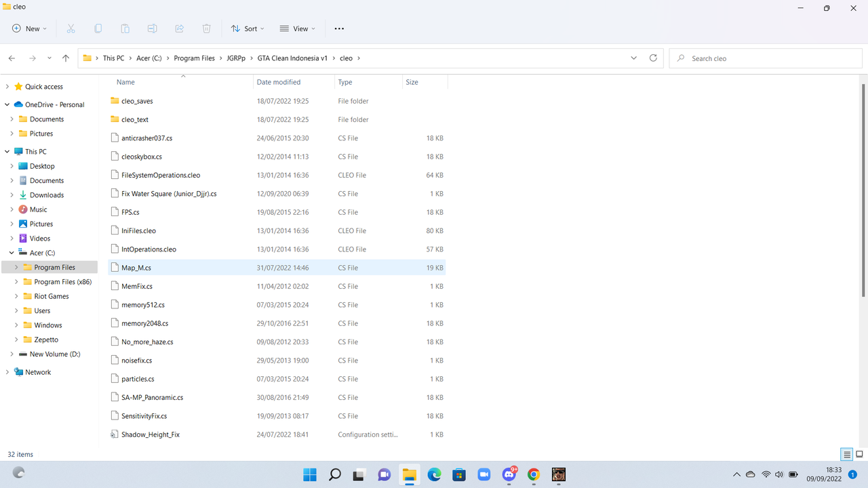This screenshot has height=488, width=868.
Task: Click the Search cleo input field
Action: (766, 58)
